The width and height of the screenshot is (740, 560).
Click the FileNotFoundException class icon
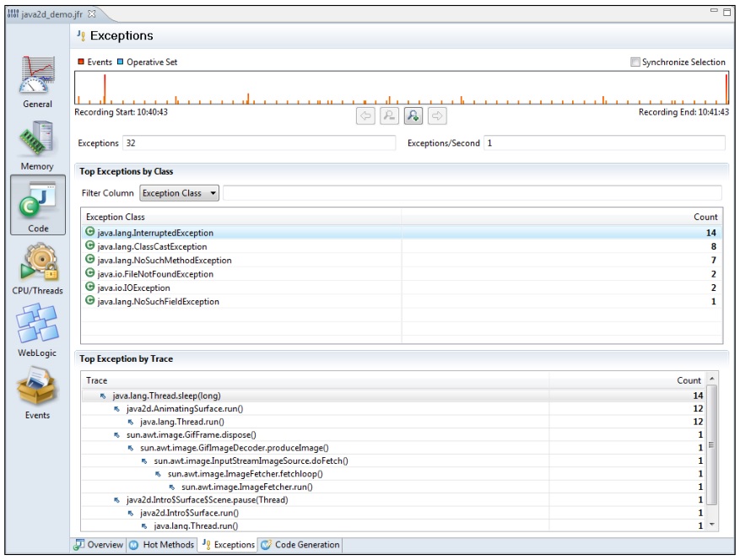coord(89,273)
